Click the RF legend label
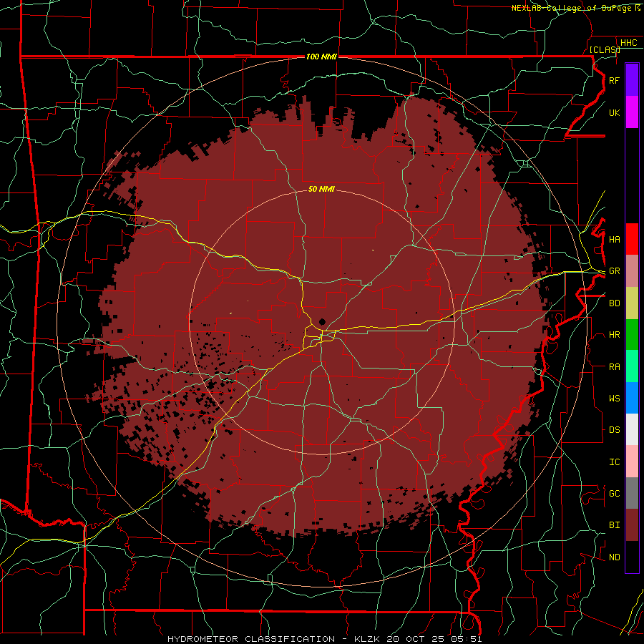The height and width of the screenshot is (644, 644). click(614, 80)
